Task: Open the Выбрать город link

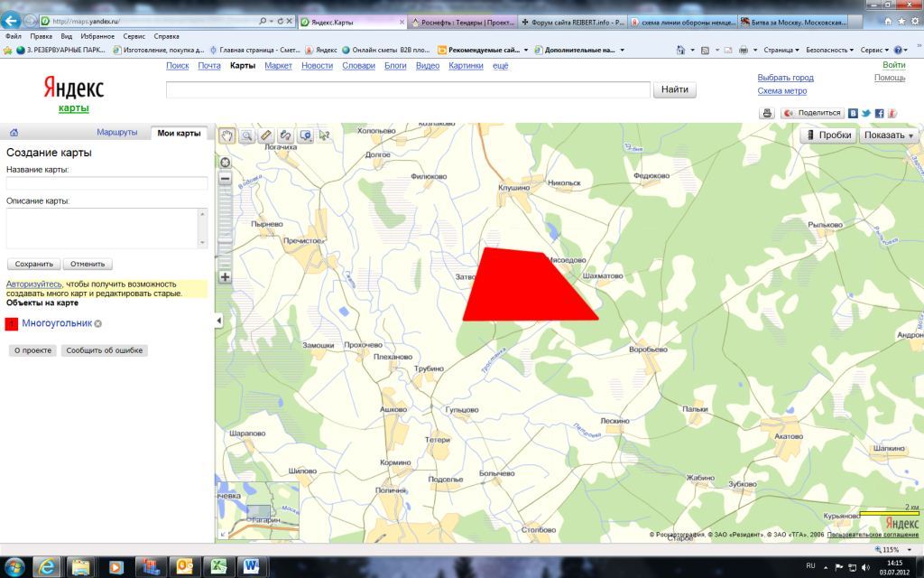Action: tap(786, 78)
